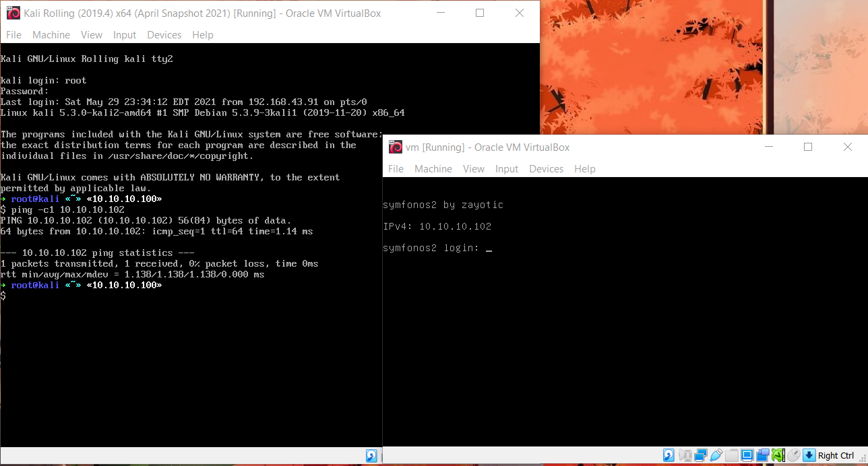Close the Kali Rolling VirtualBox window
The width and height of the screenshot is (868, 466).
(x=520, y=13)
